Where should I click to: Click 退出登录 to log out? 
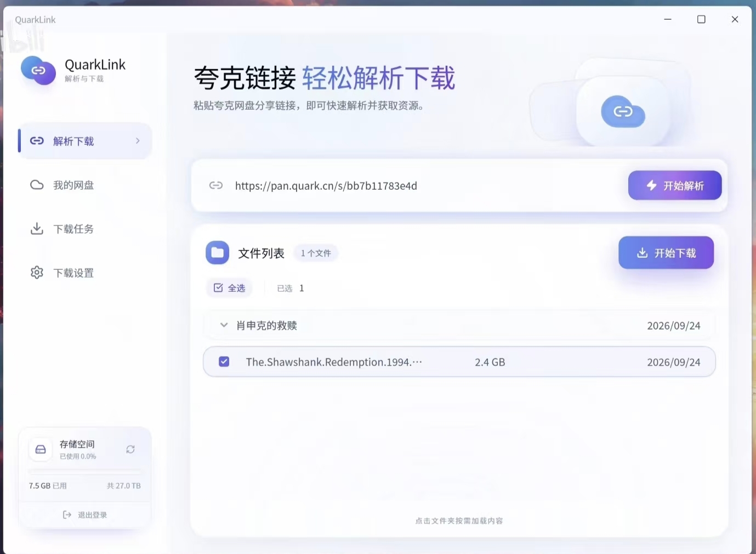[85, 515]
